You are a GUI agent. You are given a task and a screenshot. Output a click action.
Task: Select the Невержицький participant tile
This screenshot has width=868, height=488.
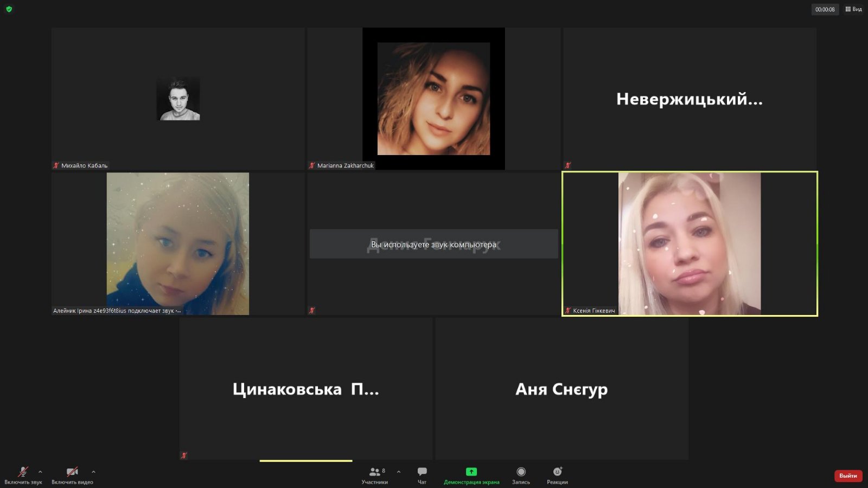(x=690, y=99)
